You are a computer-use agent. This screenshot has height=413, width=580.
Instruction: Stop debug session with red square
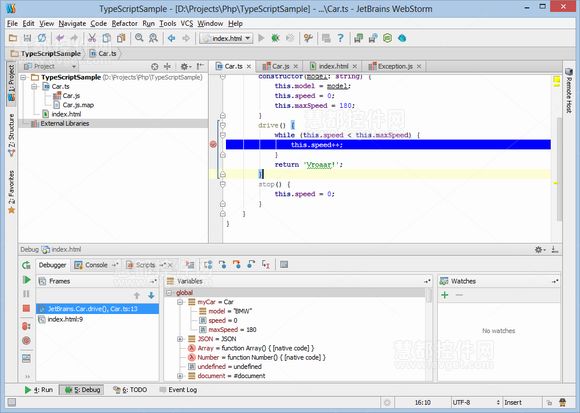pyautogui.click(x=26, y=308)
